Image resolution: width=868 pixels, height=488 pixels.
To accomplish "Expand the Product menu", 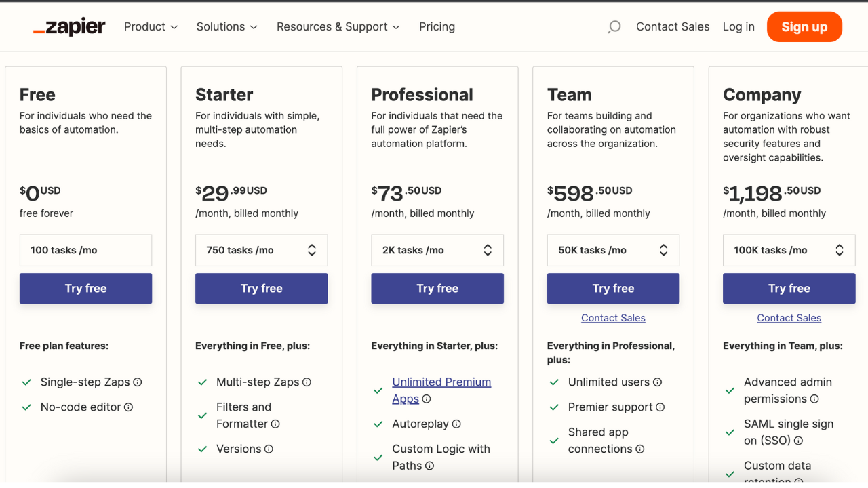I will pos(151,27).
